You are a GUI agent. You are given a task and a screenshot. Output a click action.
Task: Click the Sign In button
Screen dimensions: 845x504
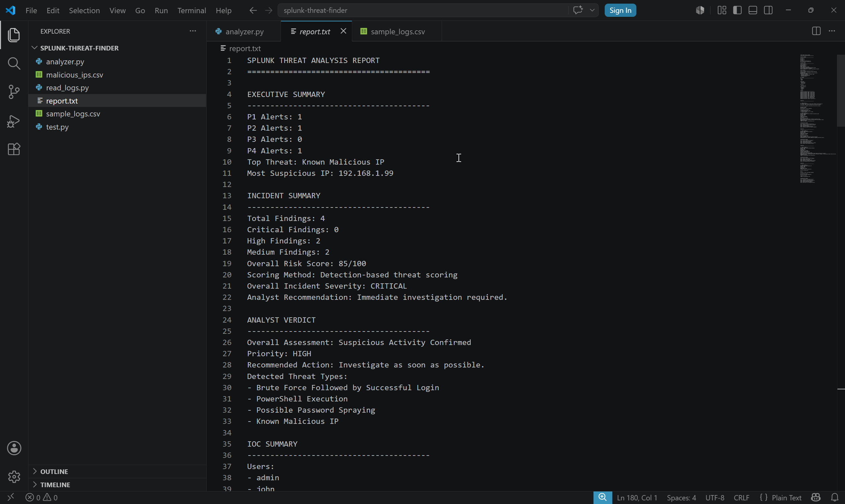tap(620, 10)
